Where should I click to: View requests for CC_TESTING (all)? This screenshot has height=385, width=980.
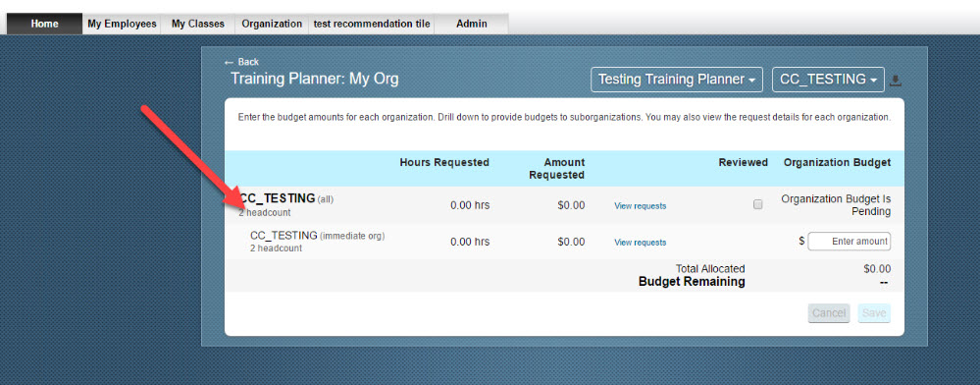tap(640, 206)
